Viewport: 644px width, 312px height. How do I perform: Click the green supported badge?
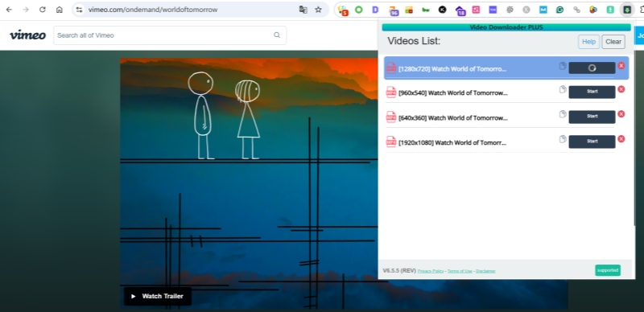point(608,270)
